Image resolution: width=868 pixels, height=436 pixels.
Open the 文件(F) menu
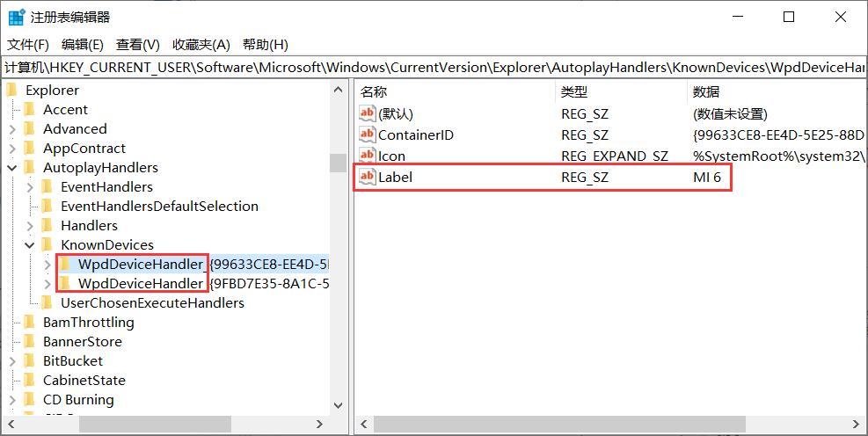28,45
